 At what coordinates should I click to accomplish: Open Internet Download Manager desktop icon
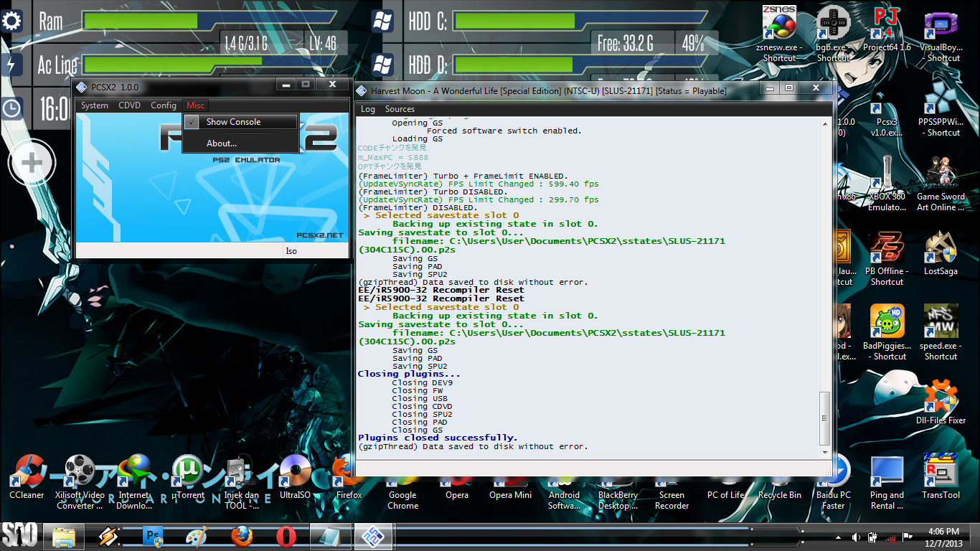(x=134, y=482)
